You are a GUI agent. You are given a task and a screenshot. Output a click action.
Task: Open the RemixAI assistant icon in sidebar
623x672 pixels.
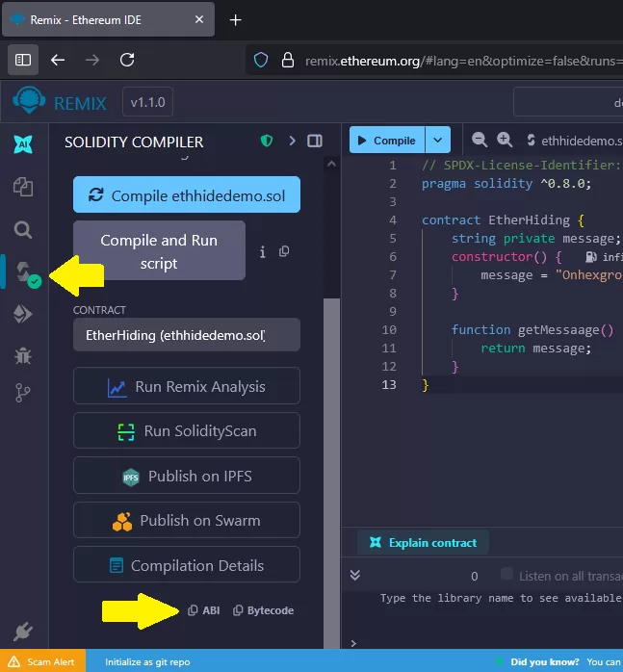point(22,145)
